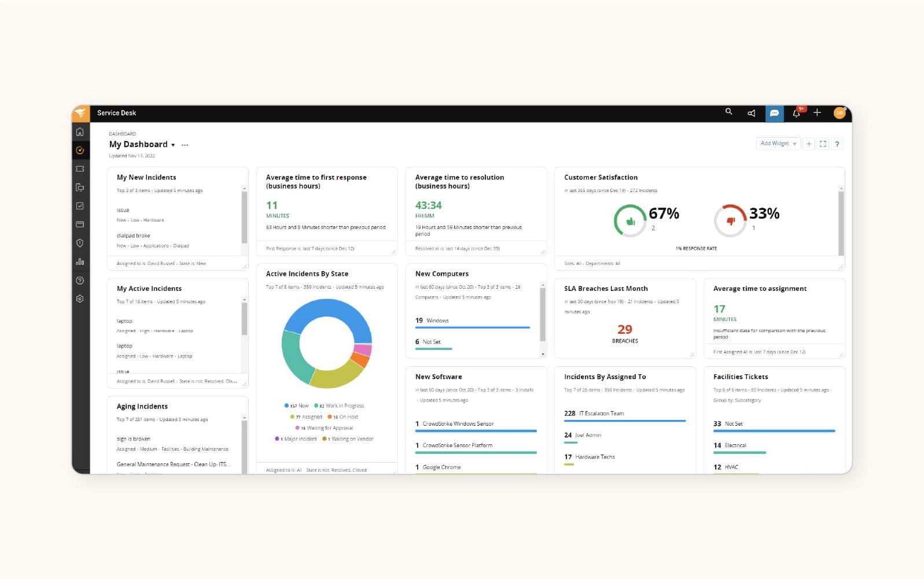This screenshot has height=579, width=924.
Task: Click the My New Incidents widget scrollbar
Action: (x=244, y=217)
